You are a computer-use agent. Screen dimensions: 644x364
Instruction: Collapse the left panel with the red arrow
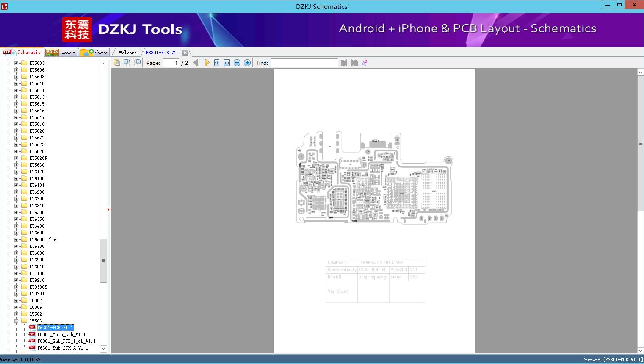point(108,210)
